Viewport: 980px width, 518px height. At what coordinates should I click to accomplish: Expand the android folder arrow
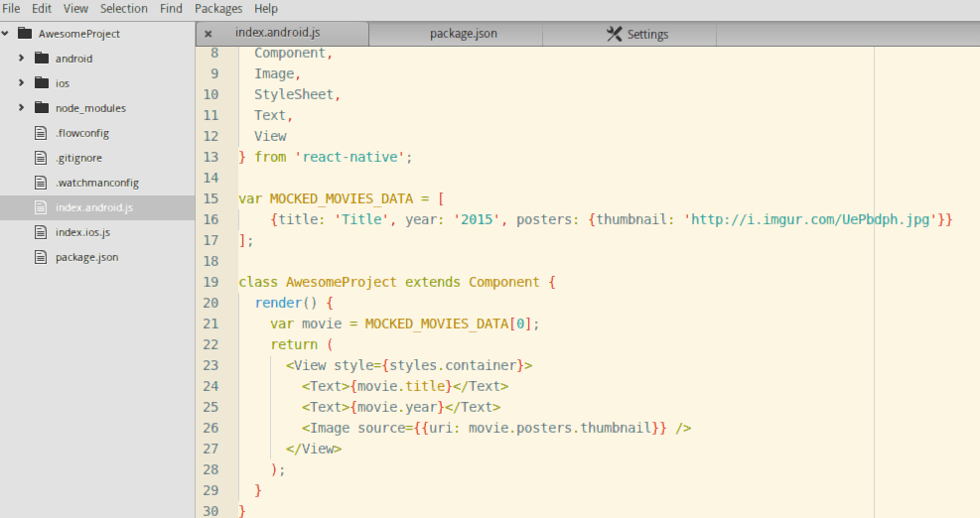click(x=21, y=59)
